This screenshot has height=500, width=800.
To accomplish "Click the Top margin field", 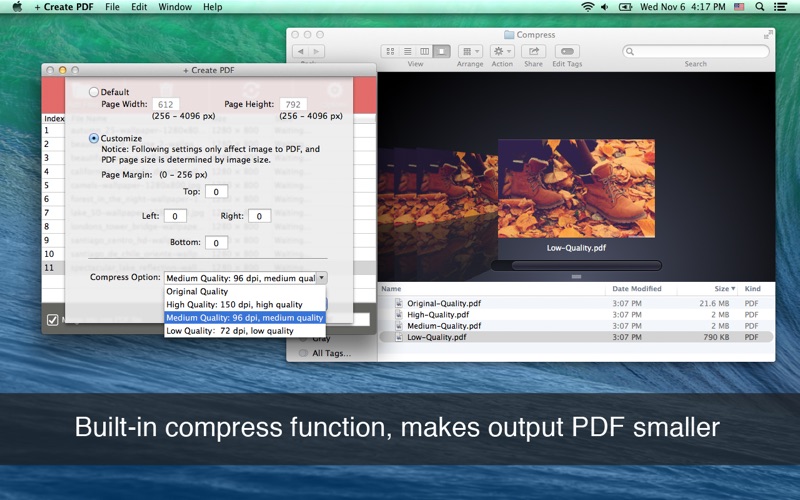I will tap(216, 192).
